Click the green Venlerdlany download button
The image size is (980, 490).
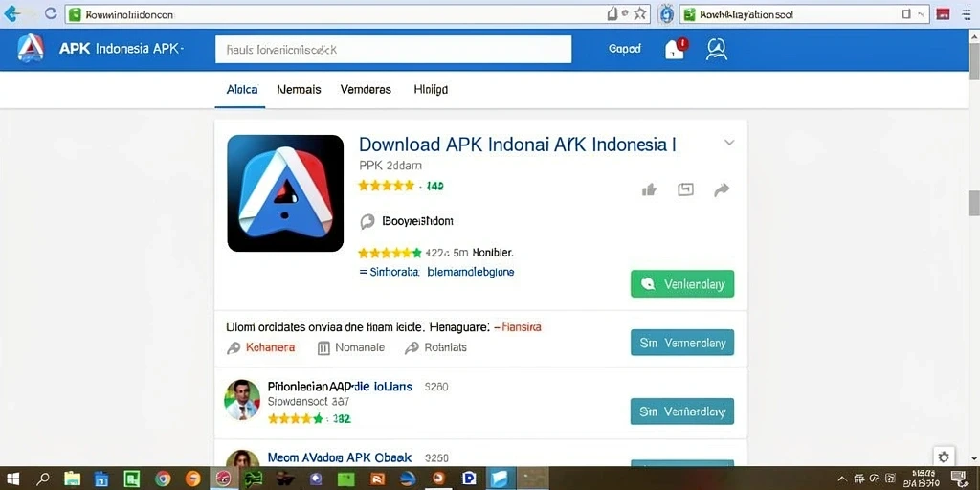[x=682, y=283]
